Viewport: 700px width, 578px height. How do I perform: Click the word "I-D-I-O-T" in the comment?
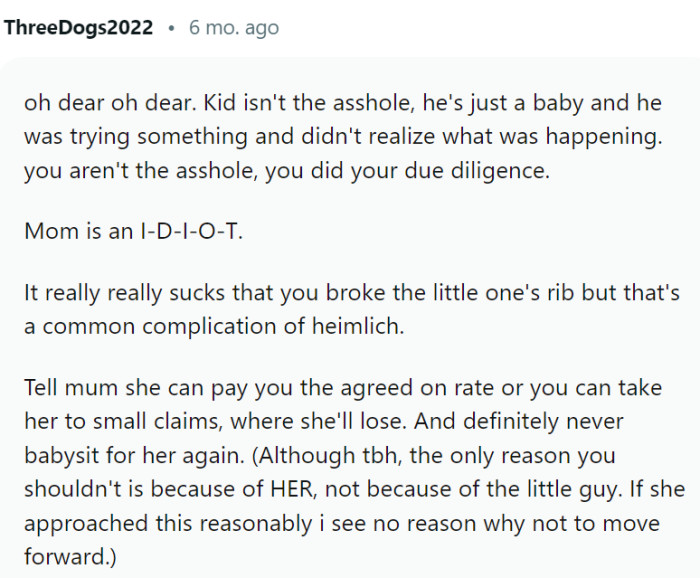(x=192, y=231)
